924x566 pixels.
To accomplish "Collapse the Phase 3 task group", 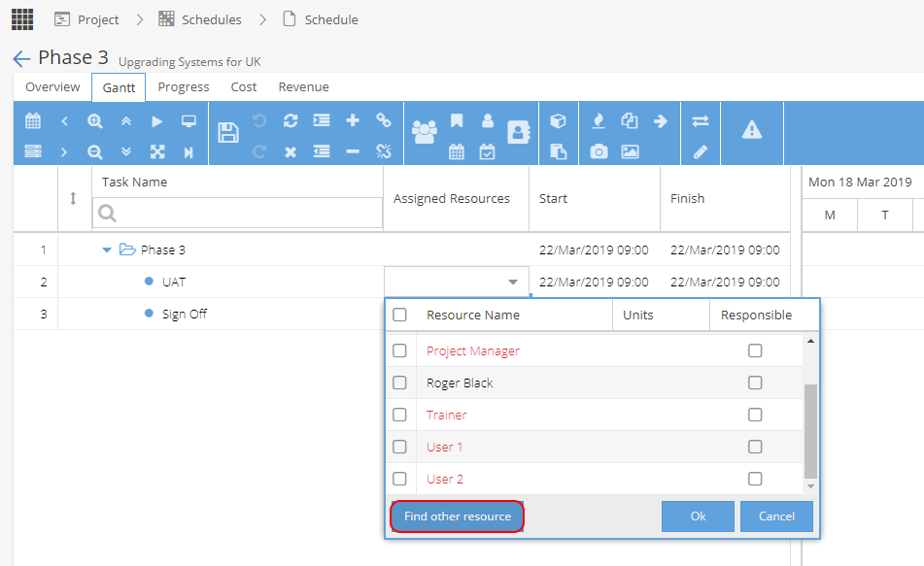I will [x=107, y=250].
